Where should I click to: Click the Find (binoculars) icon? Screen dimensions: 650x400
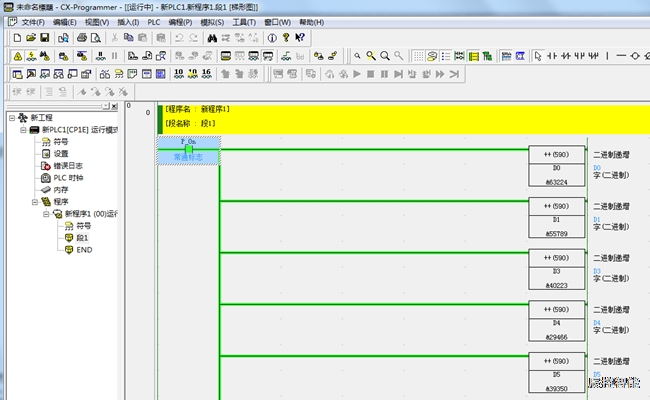pos(212,37)
